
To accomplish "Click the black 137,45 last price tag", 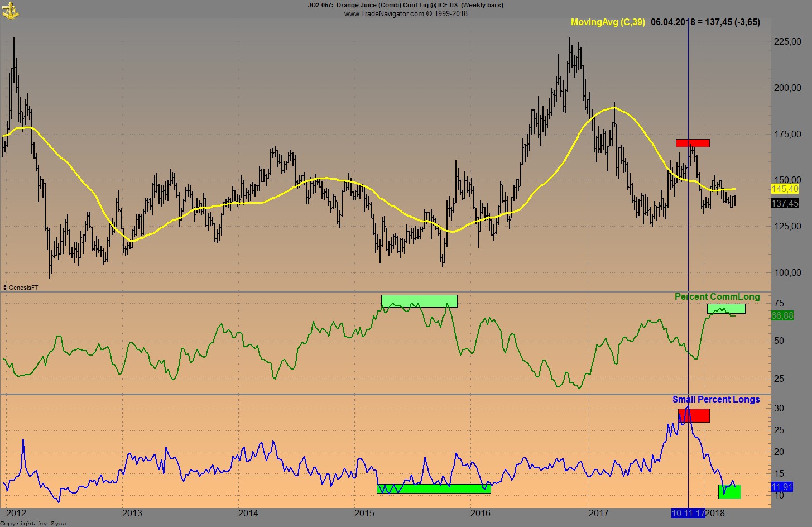I will coord(784,204).
